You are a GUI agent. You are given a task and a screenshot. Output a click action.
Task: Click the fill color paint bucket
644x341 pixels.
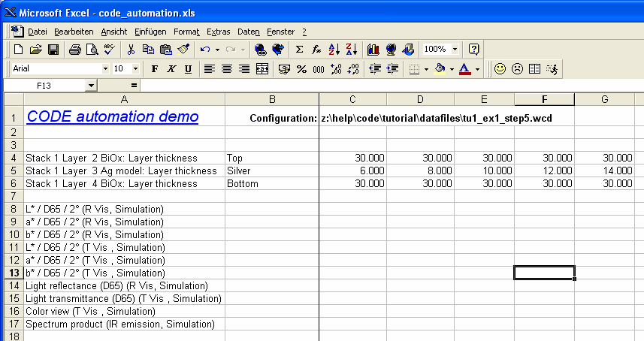coord(440,68)
